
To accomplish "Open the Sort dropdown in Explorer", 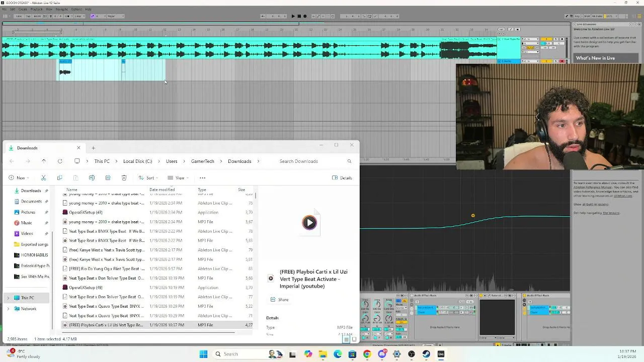I will coord(148,178).
